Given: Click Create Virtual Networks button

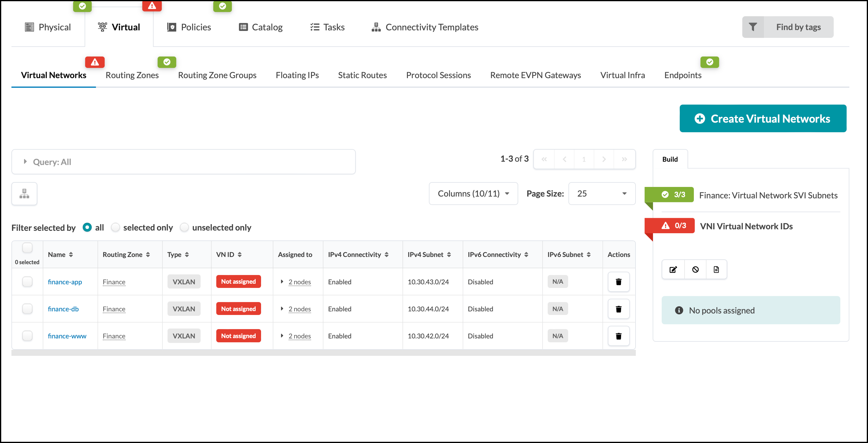Looking at the screenshot, I should tap(763, 118).
